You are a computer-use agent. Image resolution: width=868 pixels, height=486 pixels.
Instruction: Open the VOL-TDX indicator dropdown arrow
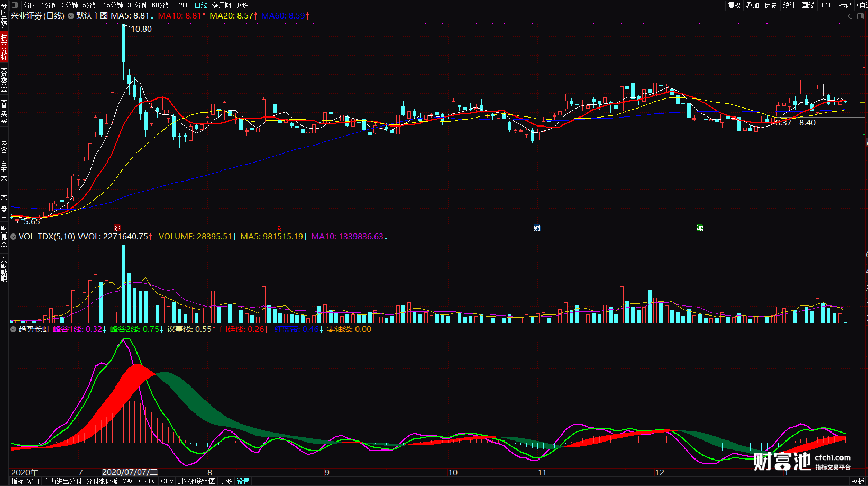(x=13, y=237)
